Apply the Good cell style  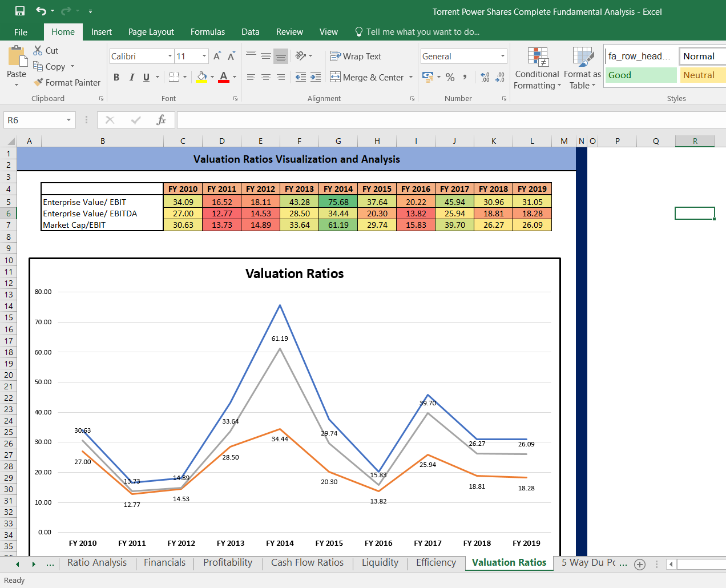point(641,75)
